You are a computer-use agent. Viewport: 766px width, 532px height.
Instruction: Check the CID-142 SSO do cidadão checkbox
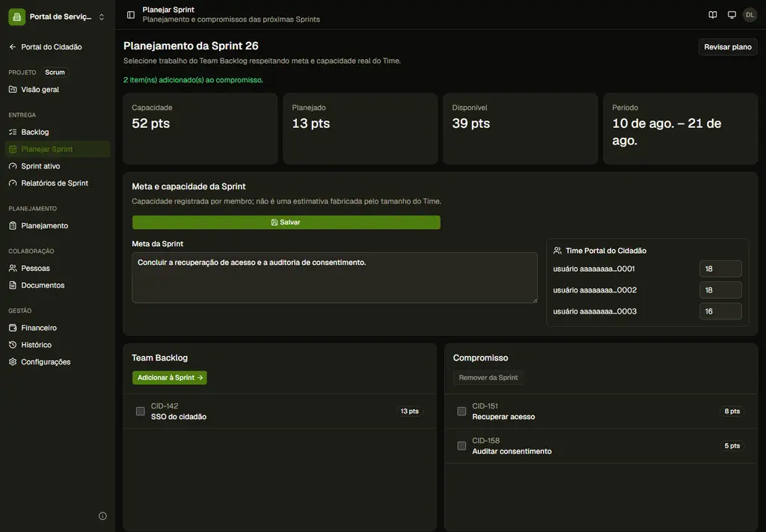point(140,412)
